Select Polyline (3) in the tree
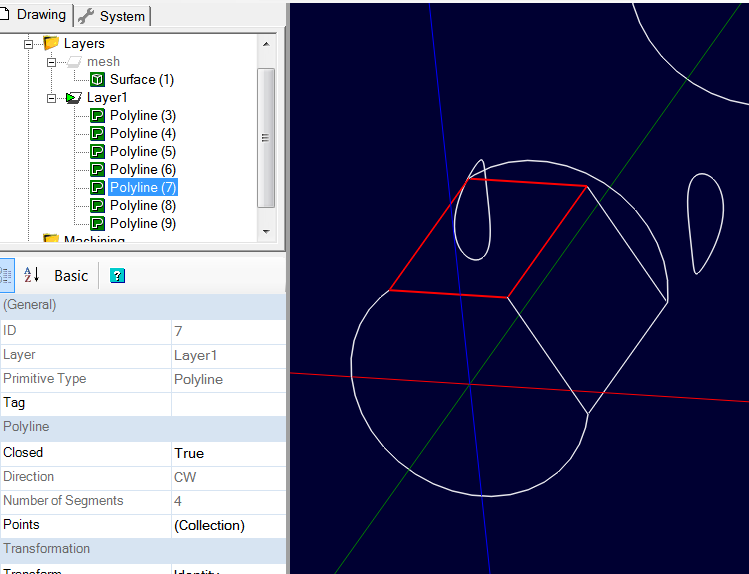The width and height of the screenshot is (749, 574). pyautogui.click(x=143, y=116)
